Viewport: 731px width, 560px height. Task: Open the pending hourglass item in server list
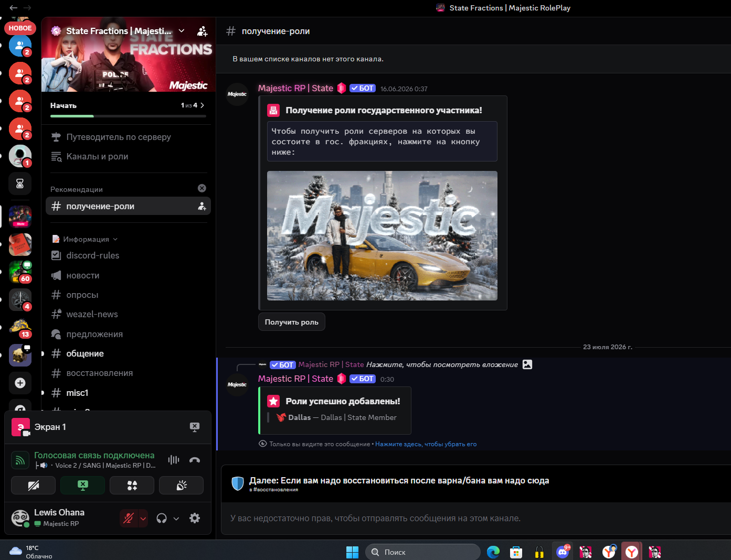[x=20, y=184]
